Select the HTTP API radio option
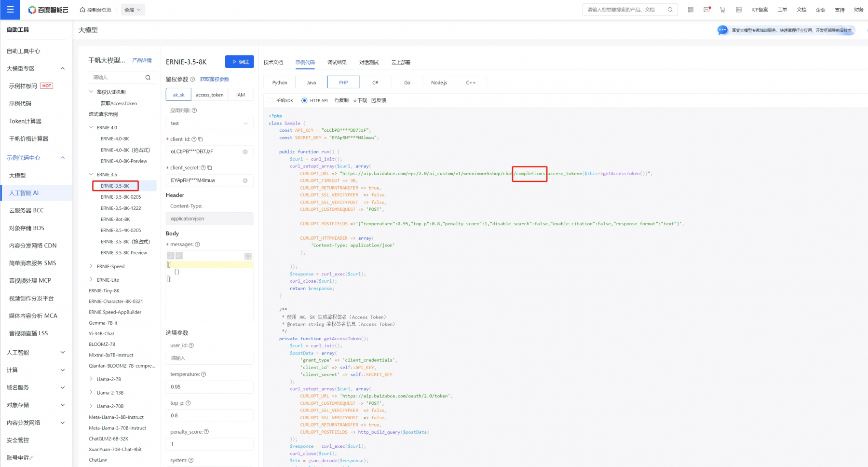Screen dimensions: 868x467 click(304, 100)
